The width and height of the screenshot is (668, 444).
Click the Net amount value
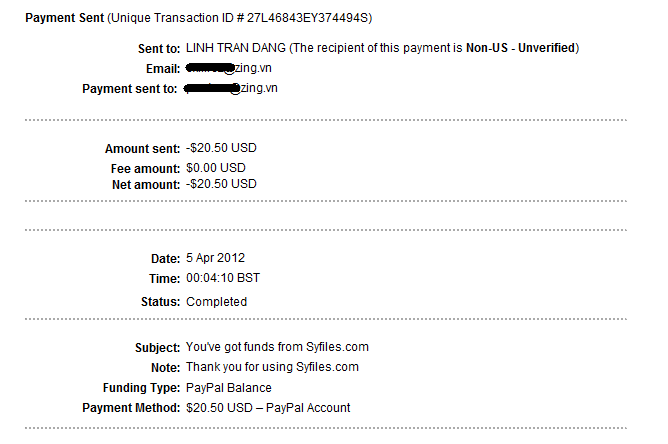(x=221, y=184)
